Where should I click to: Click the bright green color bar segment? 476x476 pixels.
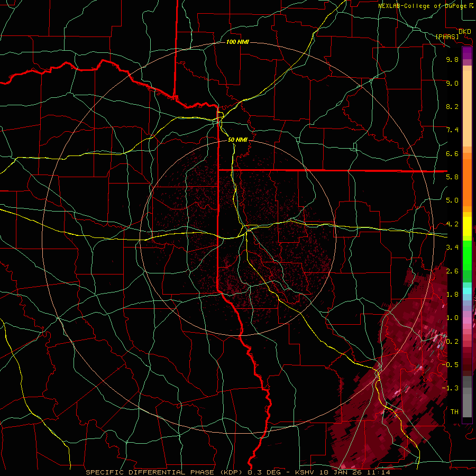pos(467,255)
